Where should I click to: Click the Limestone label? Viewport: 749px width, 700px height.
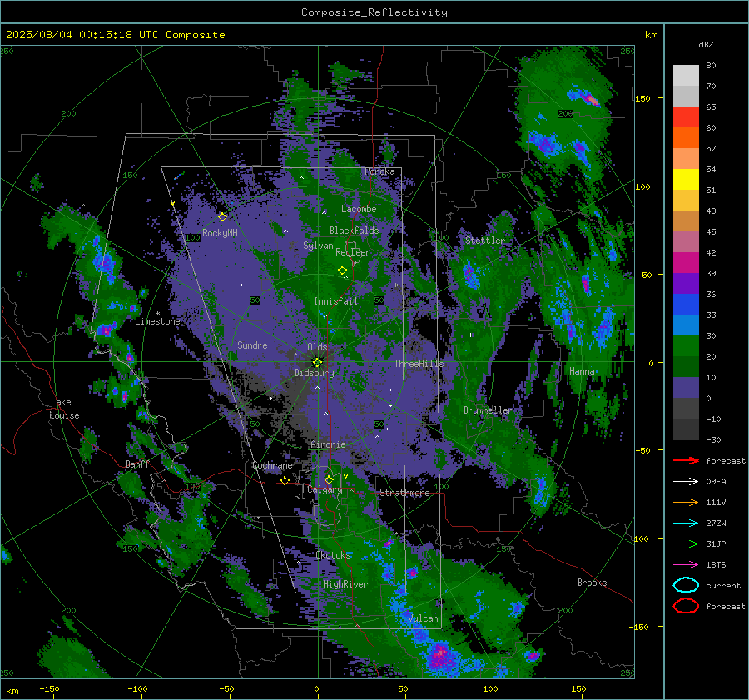point(157,321)
